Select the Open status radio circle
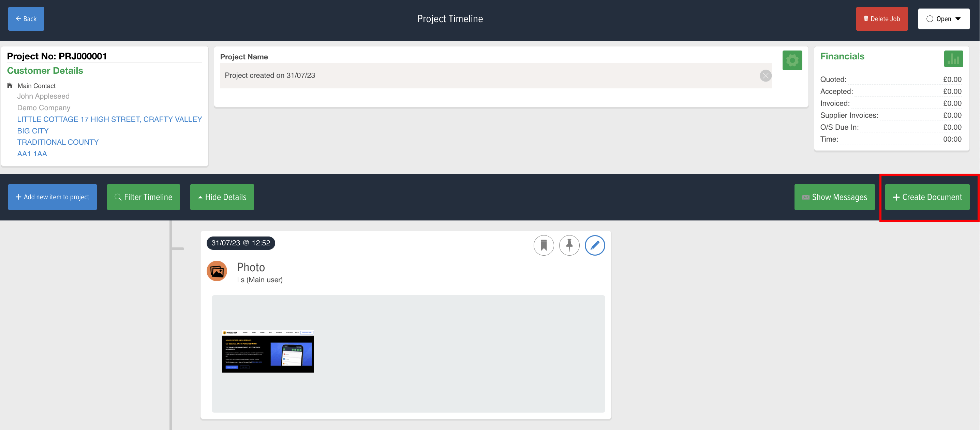This screenshot has width=980, height=430. tap(930, 18)
